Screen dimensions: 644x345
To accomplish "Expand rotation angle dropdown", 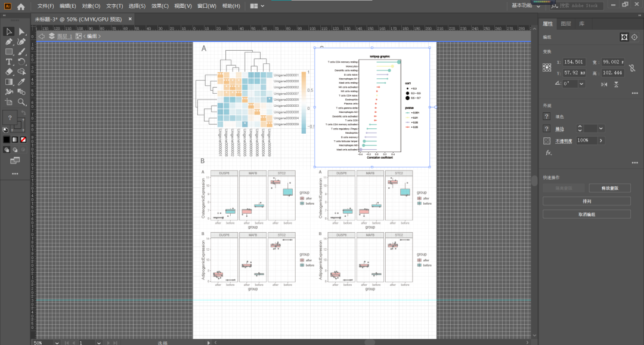I will tap(581, 84).
